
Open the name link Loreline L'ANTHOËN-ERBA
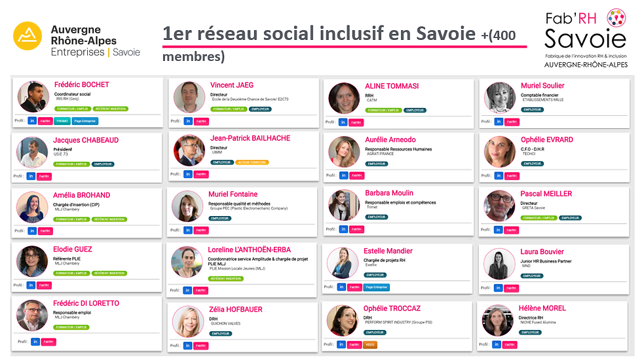249,250
